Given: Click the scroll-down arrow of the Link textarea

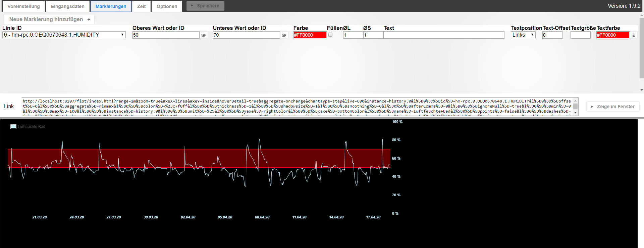Looking at the screenshot, I should (576, 113).
